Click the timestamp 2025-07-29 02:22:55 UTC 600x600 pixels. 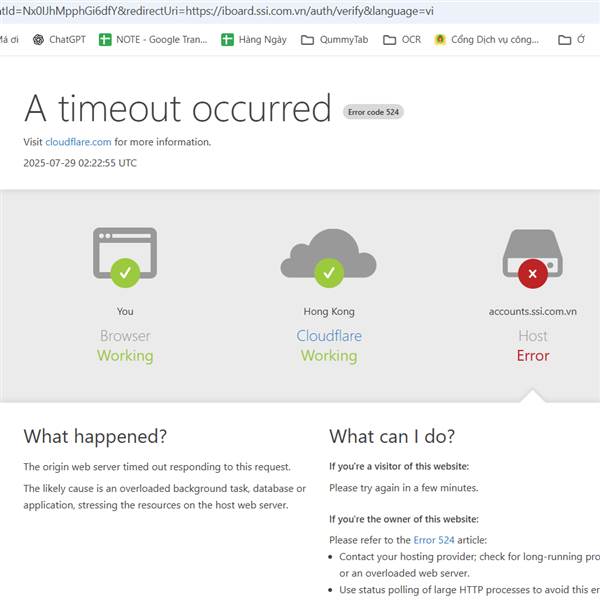coord(80,163)
